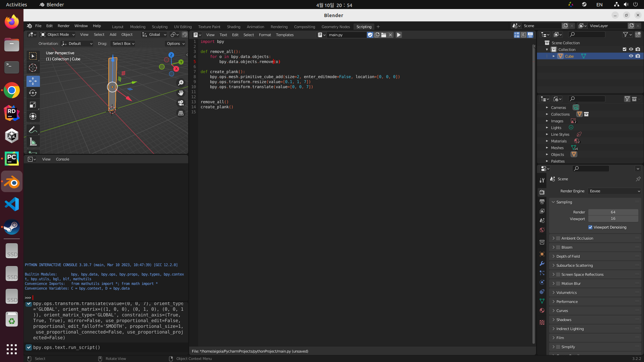Screen dimensions: 644x362
Task: Open the File menu
Action: (38, 26)
